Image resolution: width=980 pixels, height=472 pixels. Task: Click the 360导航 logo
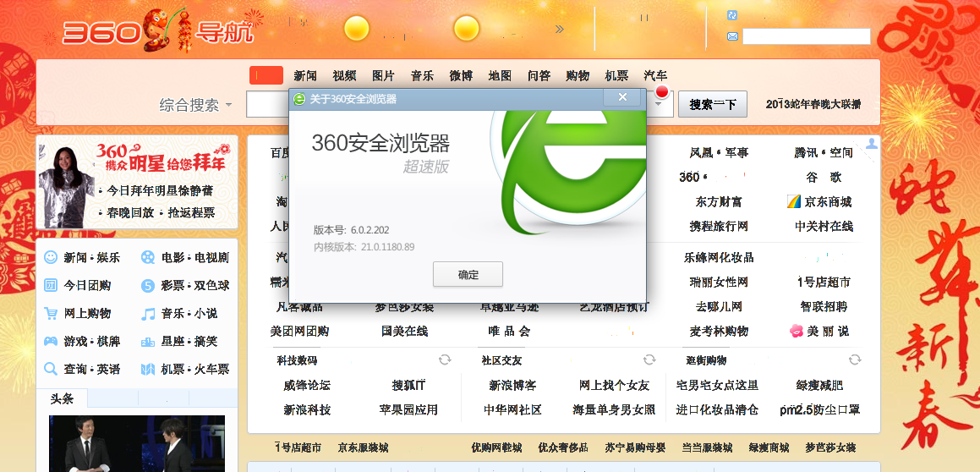click(157, 30)
